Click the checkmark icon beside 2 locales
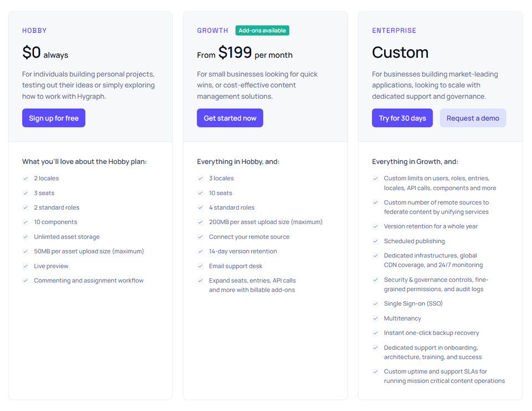This screenshot has width=532, height=411. (25, 179)
